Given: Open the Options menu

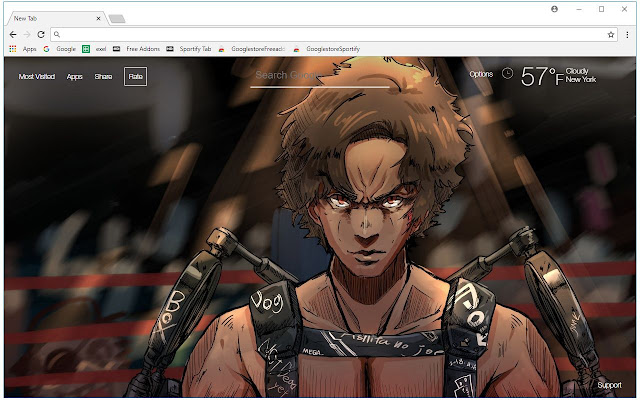Looking at the screenshot, I should 481,74.
